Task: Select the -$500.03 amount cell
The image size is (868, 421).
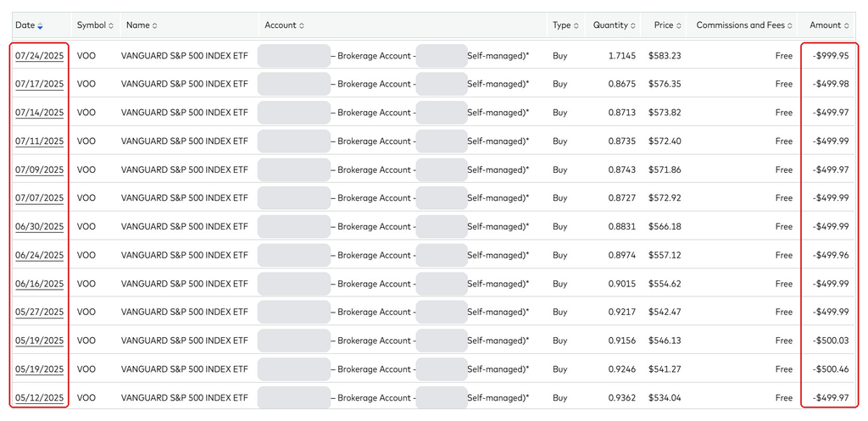Action: pos(831,341)
